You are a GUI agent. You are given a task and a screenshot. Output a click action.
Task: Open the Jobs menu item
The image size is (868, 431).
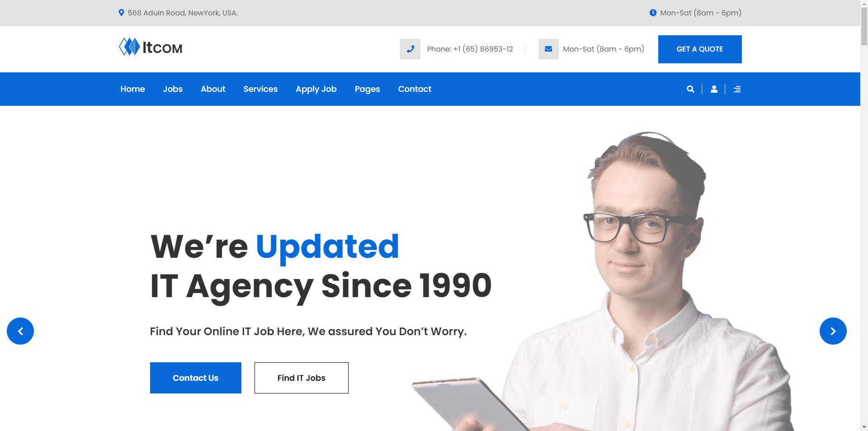point(173,89)
